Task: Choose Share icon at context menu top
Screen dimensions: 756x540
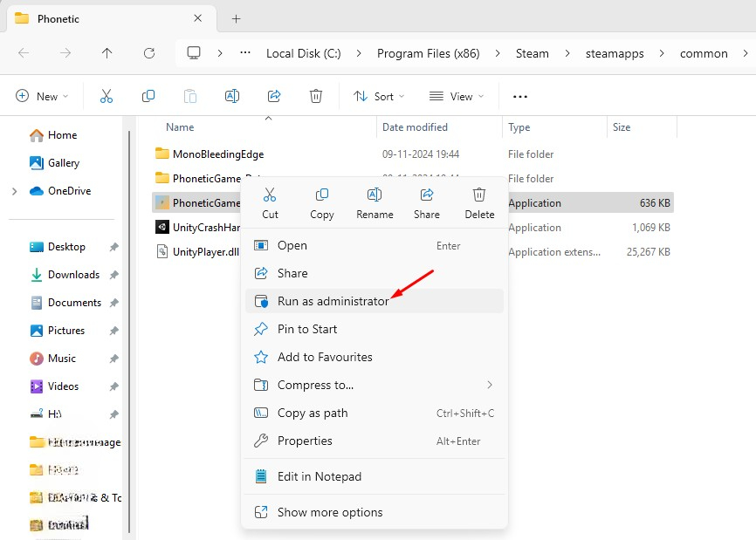Action: point(427,204)
